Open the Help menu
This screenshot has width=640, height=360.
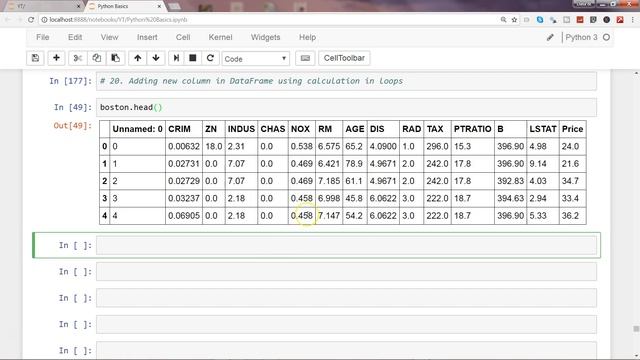coord(307,37)
